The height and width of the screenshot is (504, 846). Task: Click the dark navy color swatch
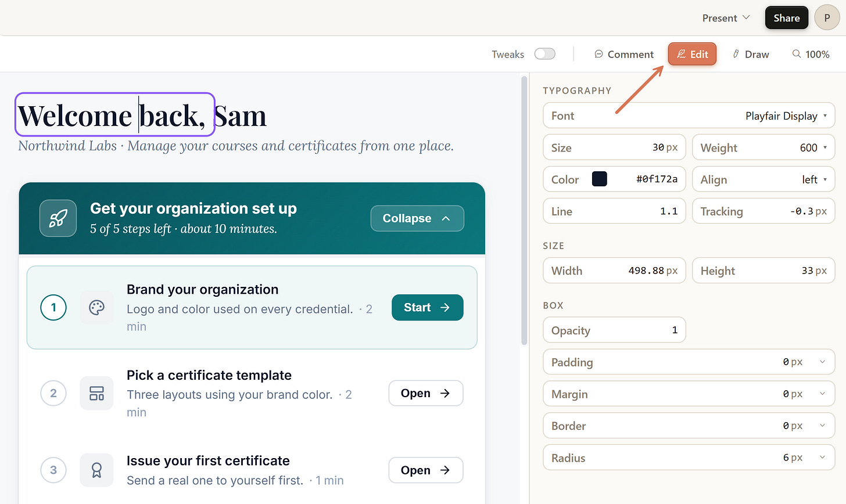600,179
